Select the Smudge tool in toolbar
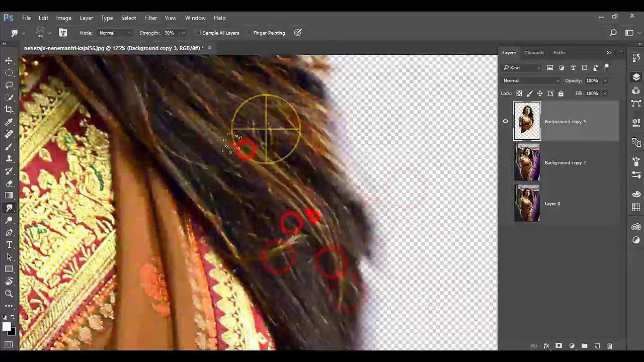 coord(9,208)
